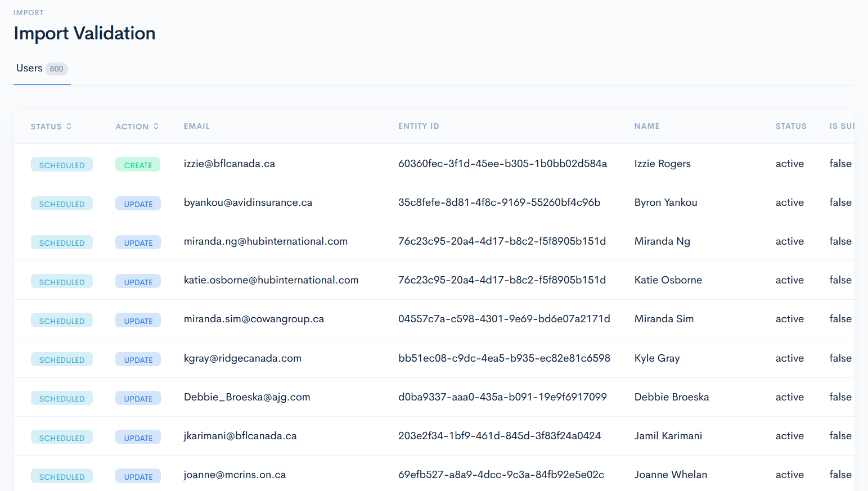Click the SCHEDULED status for Joanne Whelan
This screenshot has height=491, width=868.
61,476
